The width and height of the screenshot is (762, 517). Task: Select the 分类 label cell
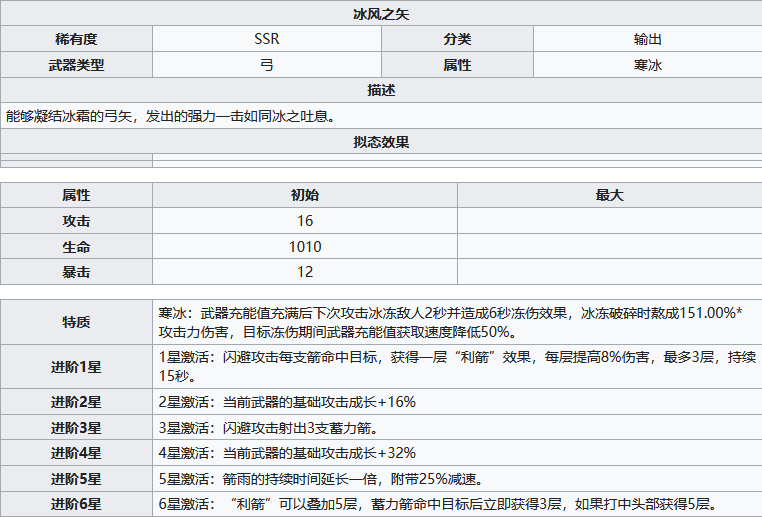457,40
